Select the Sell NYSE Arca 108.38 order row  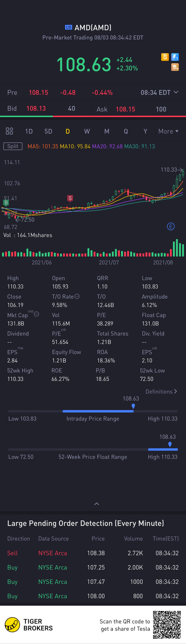click(93, 553)
